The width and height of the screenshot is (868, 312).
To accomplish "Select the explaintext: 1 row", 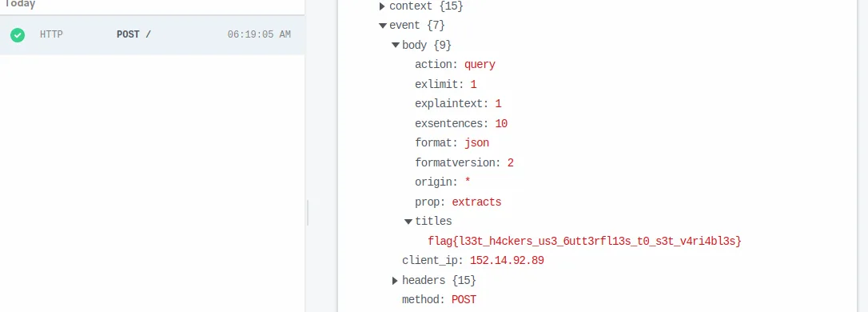I will point(458,104).
